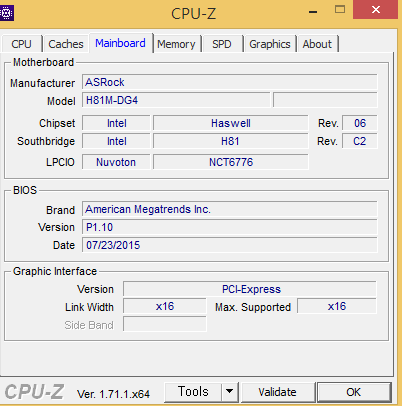Select the Memory tab

[176, 44]
